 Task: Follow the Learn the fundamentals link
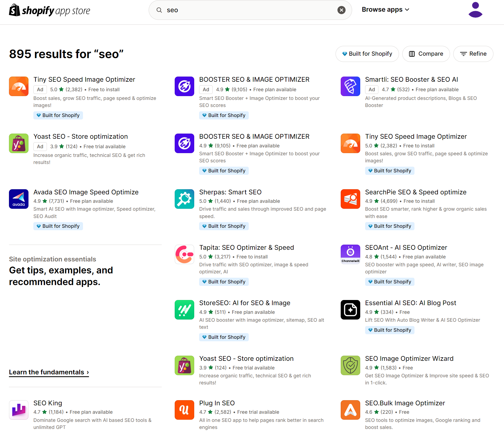tap(49, 372)
